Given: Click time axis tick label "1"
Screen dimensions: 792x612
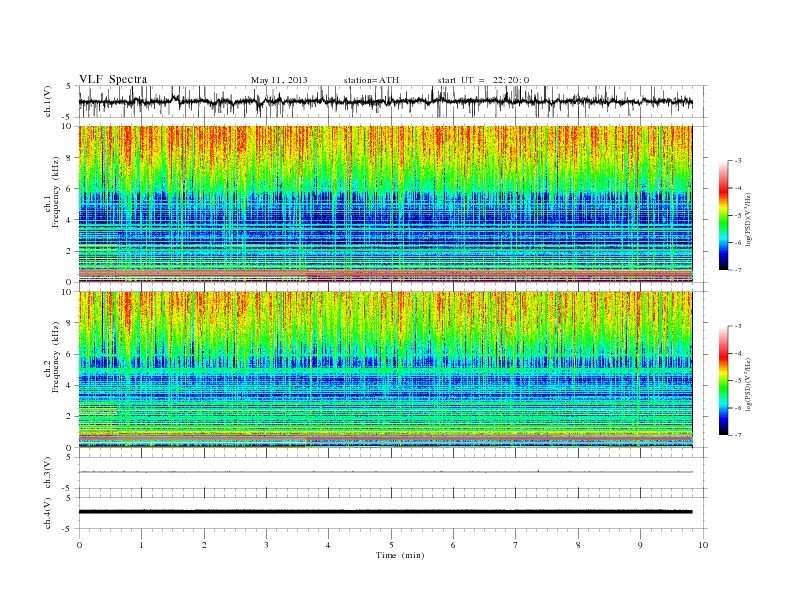Looking at the screenshot, I should 141,545.
